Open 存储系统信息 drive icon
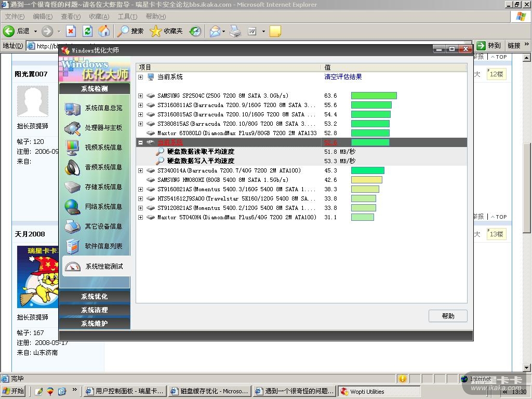The image size is (532, 399). [x=72, y=187]
